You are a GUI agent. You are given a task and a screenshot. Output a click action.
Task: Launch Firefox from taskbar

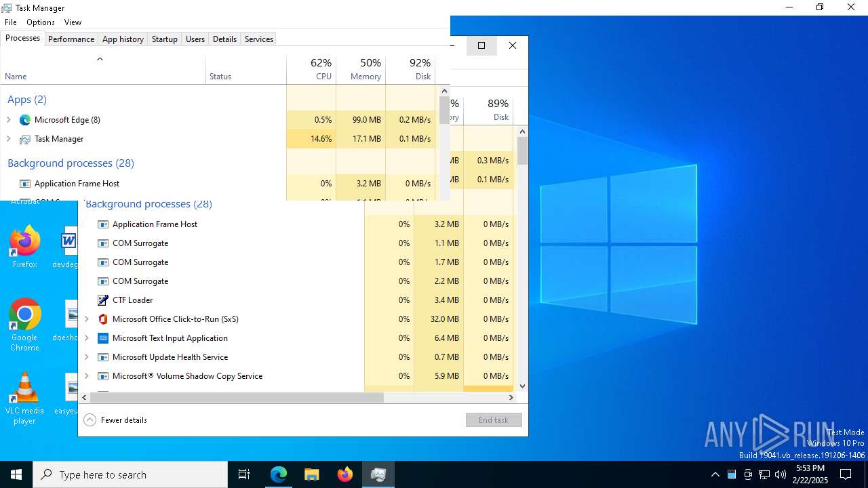[344, 474]
